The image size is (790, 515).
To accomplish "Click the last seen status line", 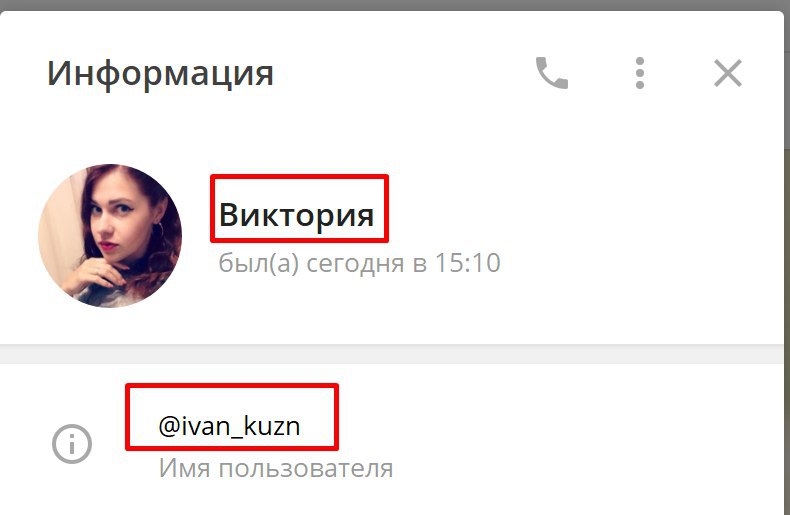I will pyautogui.click(x=359, y=263).
